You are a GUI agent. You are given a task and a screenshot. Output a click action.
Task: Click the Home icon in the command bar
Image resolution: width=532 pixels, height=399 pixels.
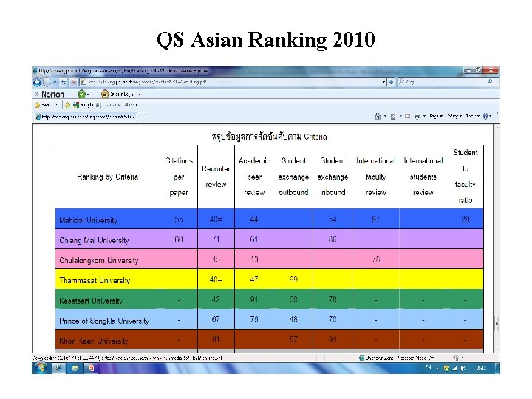click(378, 117)
